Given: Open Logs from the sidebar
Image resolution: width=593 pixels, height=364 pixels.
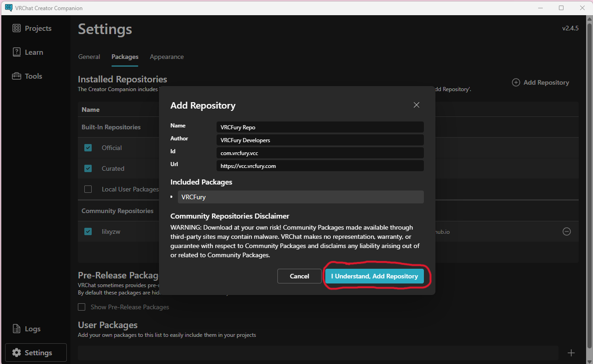Looking at the screenshot, I should pos(26,329).
